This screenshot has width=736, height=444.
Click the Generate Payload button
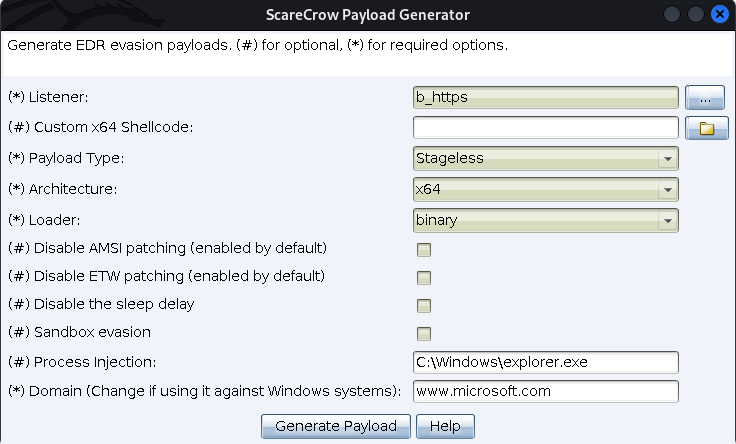(336, 426)
